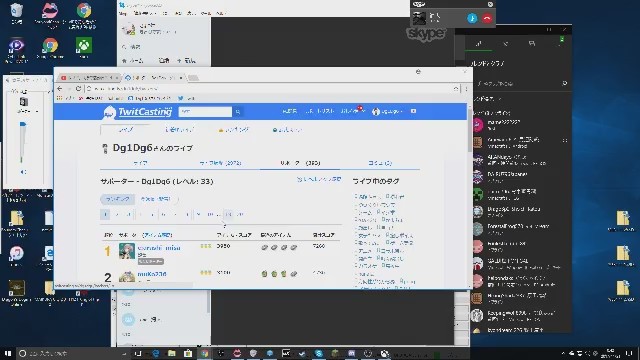Open the first-ranked supporter's profile link

tap(159, 248)
